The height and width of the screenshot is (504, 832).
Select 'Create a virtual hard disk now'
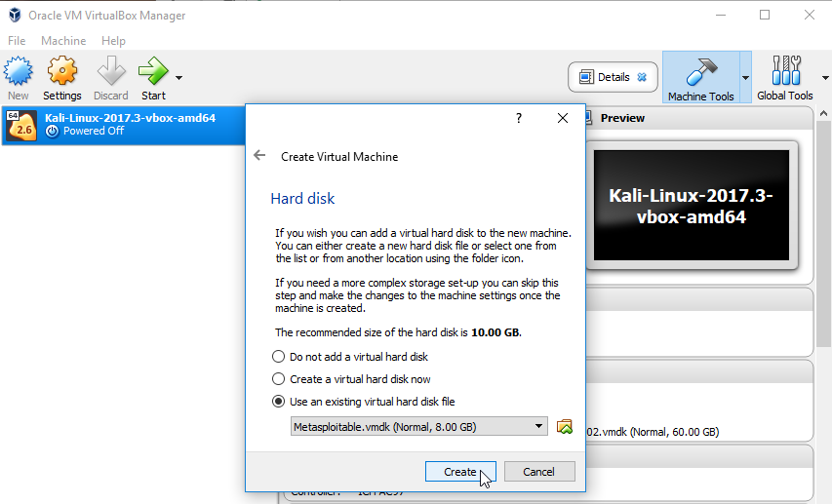tap(279, 379)
